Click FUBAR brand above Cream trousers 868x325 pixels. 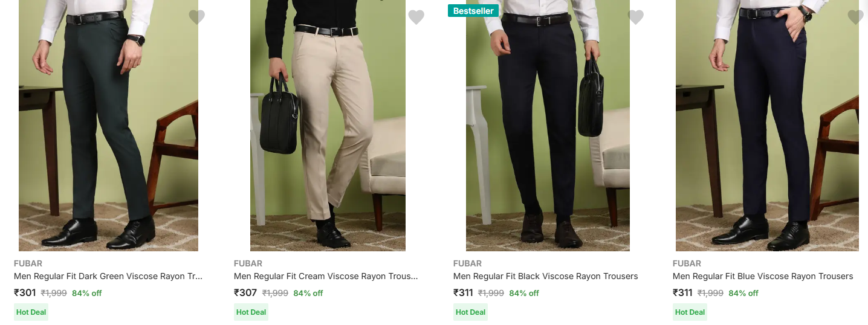coord(248,263)
